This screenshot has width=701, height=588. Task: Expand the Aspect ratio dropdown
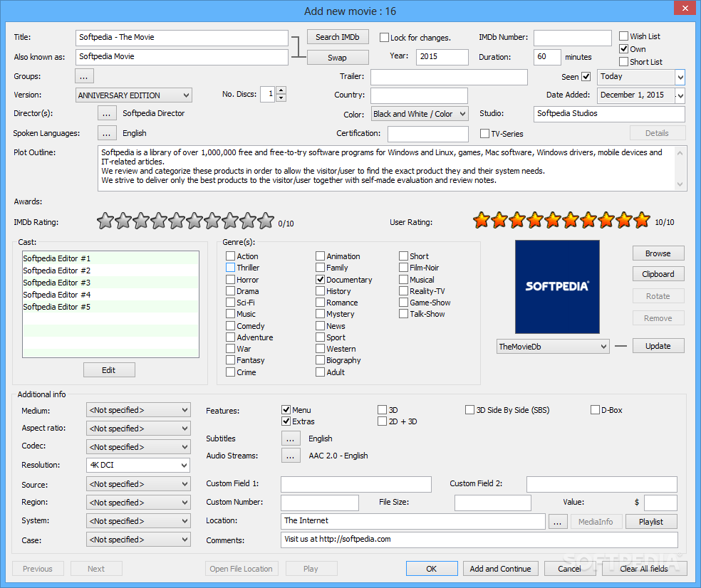coord(138,429)
